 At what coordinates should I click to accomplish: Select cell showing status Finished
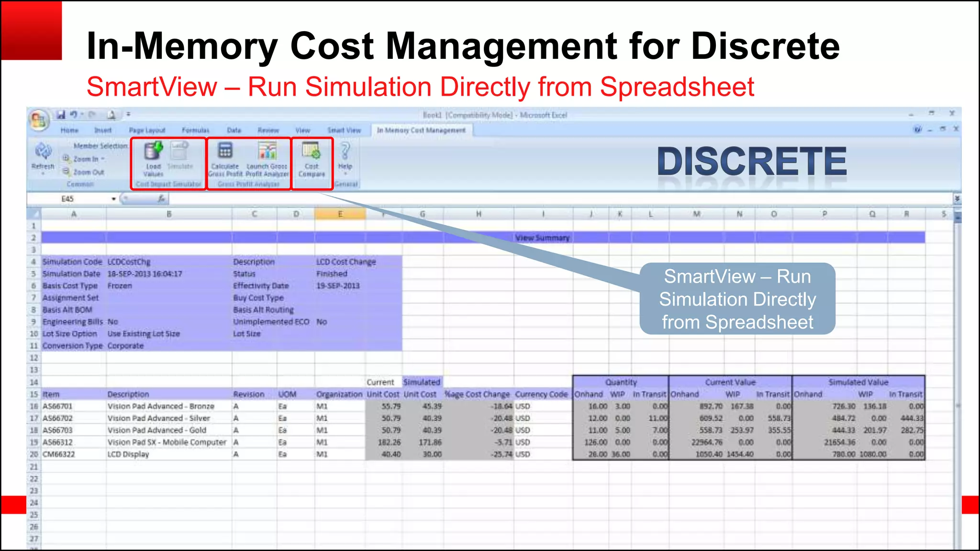click(x=340, y=274)
